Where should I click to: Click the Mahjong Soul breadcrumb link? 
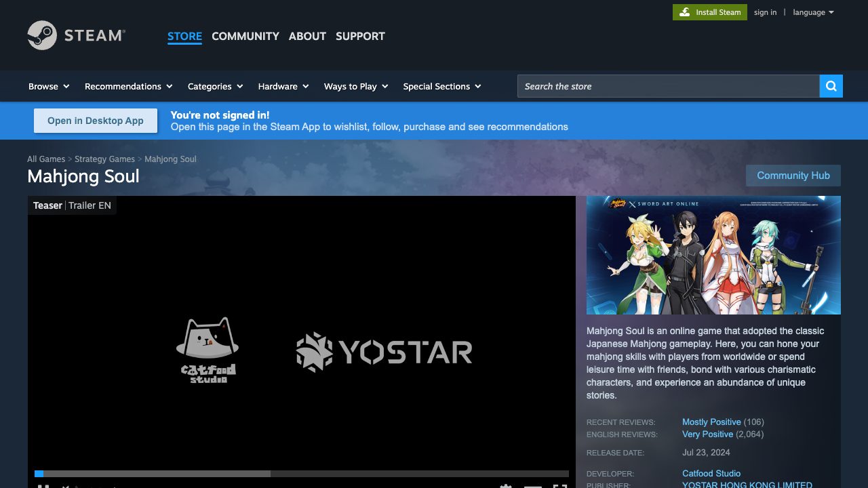[170, 159]
